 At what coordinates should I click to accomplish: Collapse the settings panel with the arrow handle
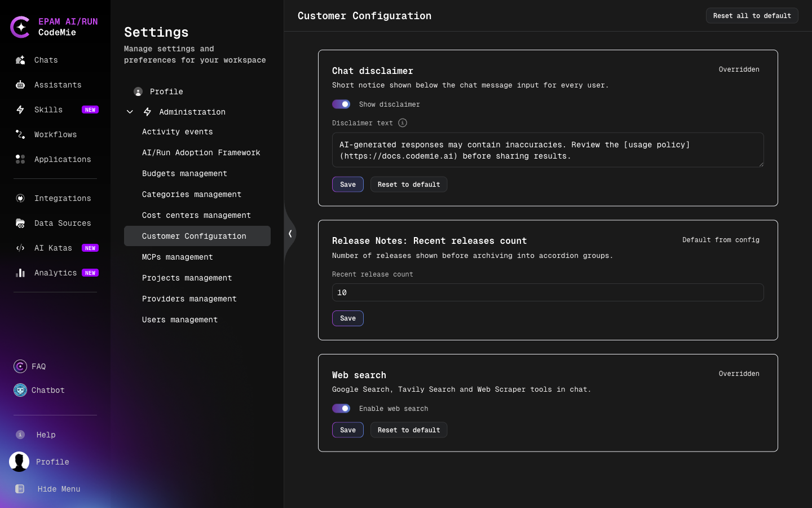290,233
